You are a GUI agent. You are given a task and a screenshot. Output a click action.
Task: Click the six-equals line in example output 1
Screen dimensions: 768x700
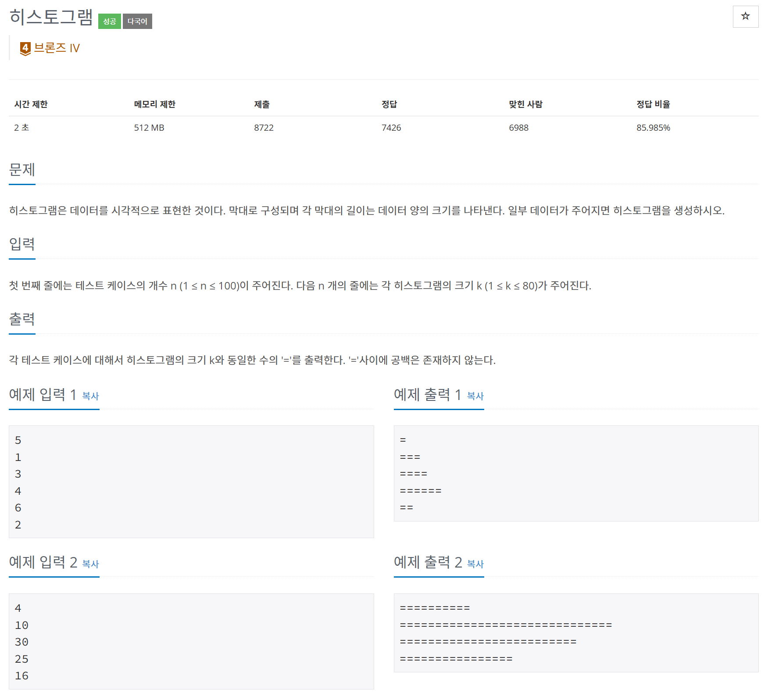(x=421, y=491)
